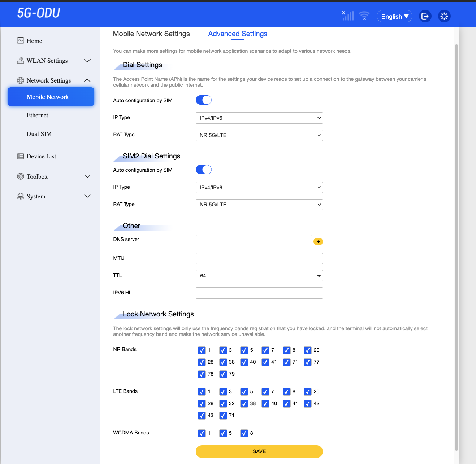The image size is (476, 464).
Task: Click the 5G-ODU logo
Action: pos(39,13)
